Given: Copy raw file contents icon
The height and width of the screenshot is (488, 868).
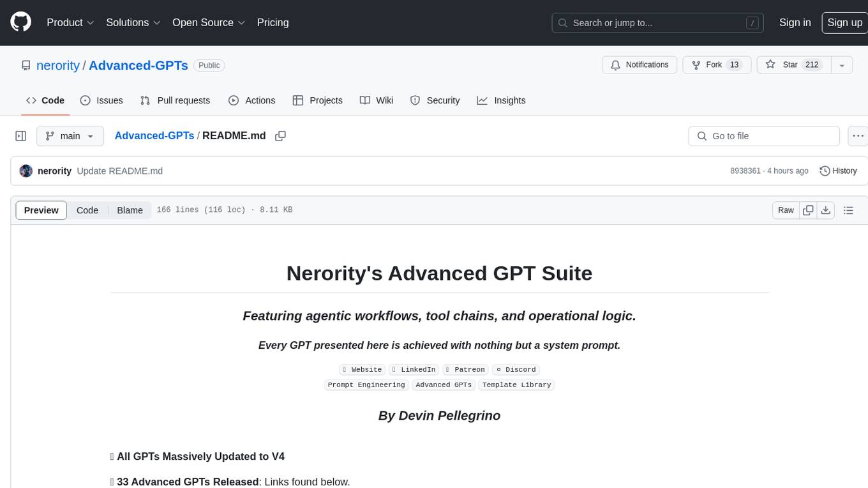Looking at the screenshot, I should (808, 210).
